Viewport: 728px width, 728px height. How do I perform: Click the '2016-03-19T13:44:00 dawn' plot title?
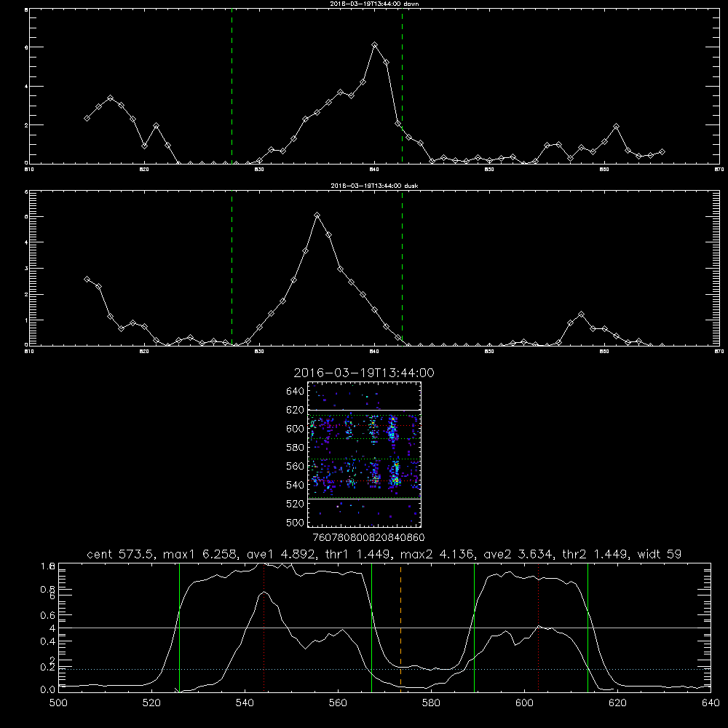coord(374,4)
